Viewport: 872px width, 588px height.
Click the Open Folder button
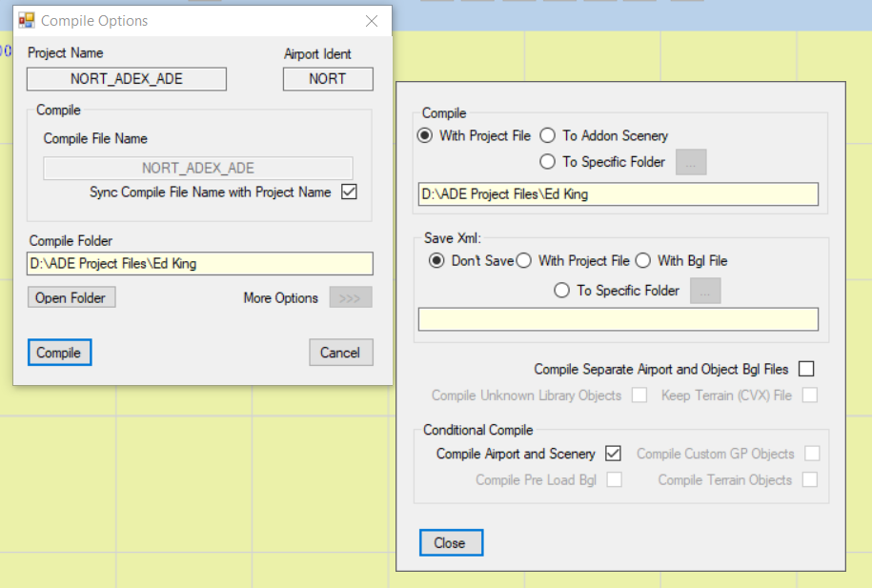tap(71, 297)
